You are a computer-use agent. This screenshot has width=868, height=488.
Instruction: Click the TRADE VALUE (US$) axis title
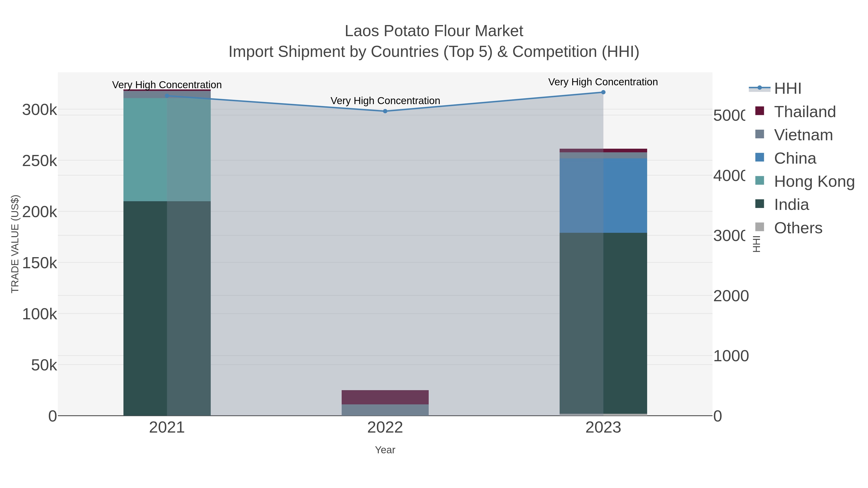coord(15,244)
